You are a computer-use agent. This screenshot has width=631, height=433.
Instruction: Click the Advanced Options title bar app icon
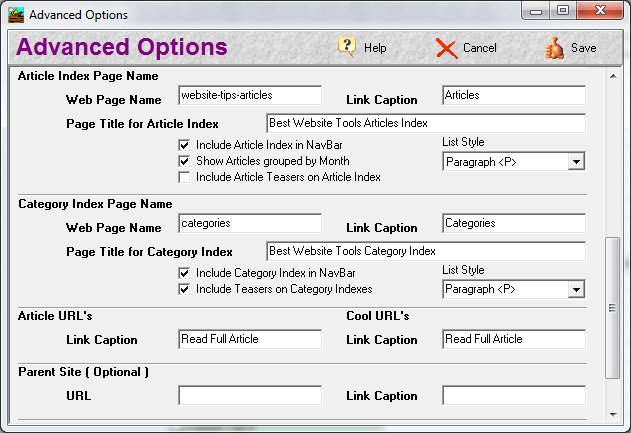tap(16, 15)
